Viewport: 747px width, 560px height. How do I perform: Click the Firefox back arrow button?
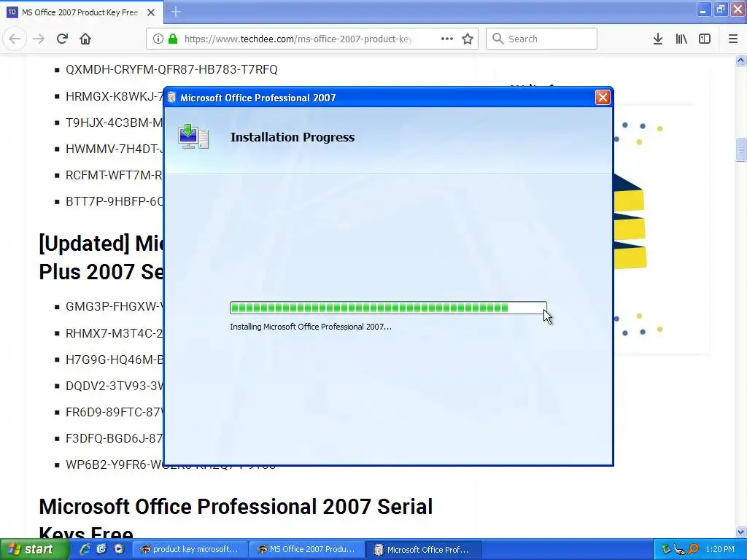pos(15,39)
